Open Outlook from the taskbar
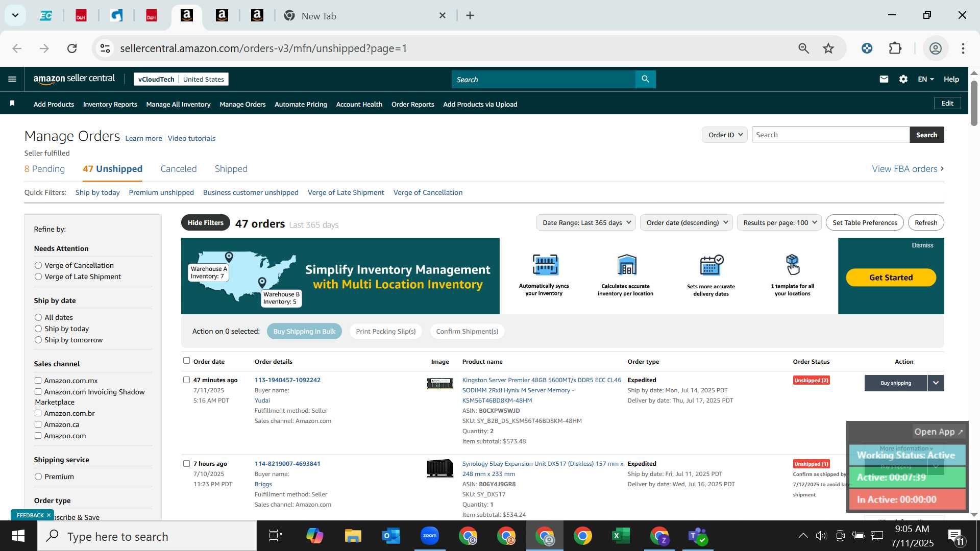Screen dimensions: 980x551 click(391, 536)
